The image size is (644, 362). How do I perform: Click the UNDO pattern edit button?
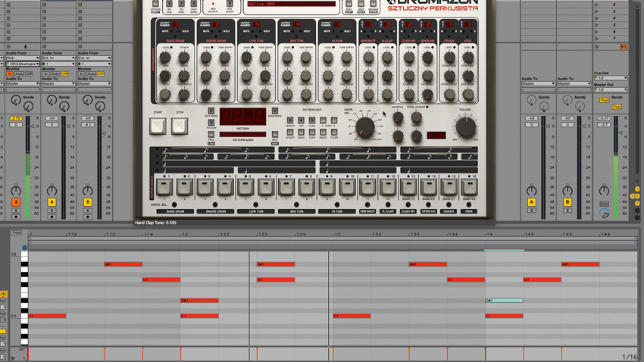coord(301,133)
